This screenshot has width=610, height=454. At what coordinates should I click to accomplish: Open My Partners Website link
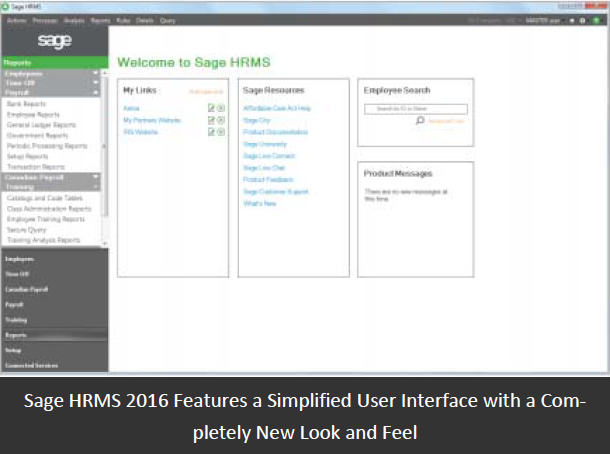[x=152, y=120]
